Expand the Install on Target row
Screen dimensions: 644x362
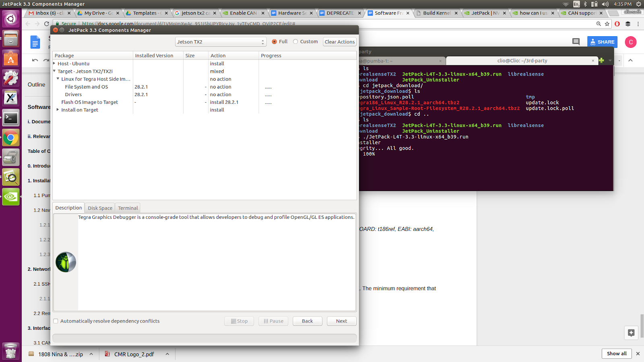click(x=58, y=110)
